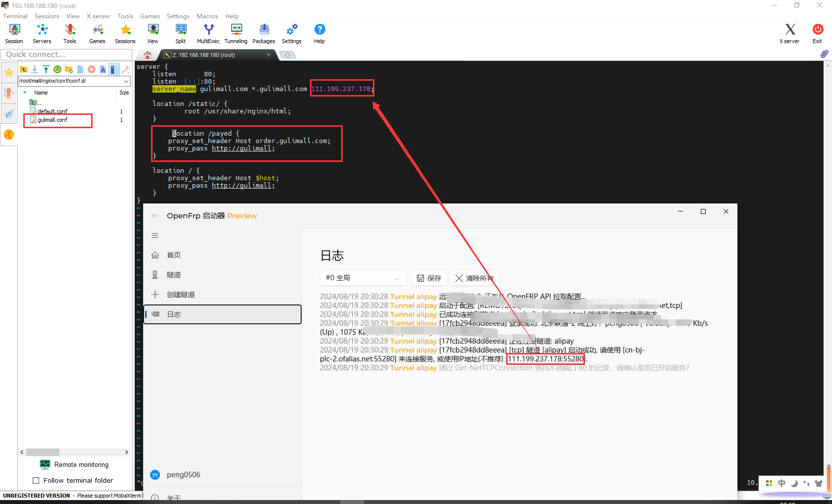Open the Tunneling tool
Screen dimensions: 832x504
click(x=236, y=34)
